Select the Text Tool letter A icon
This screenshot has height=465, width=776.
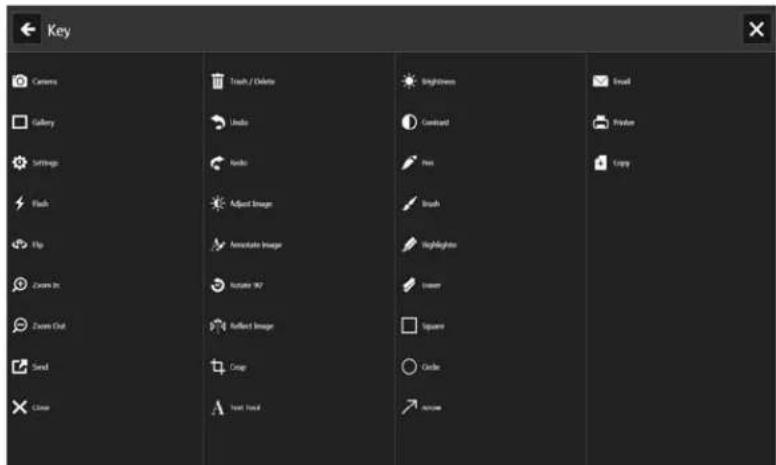point(216,408)
